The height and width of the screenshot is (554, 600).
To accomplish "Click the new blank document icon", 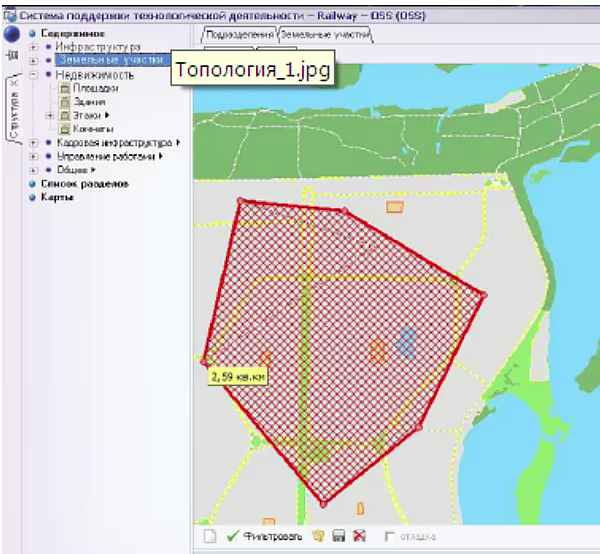I will (x=210, y=537).
